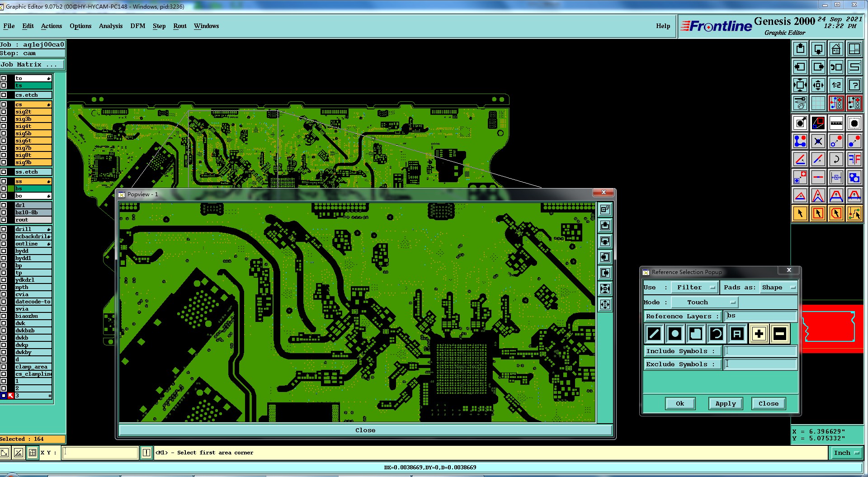Click the net select arrow tool
The height and width of the screenshot is (477, 868).
[854, 213]
